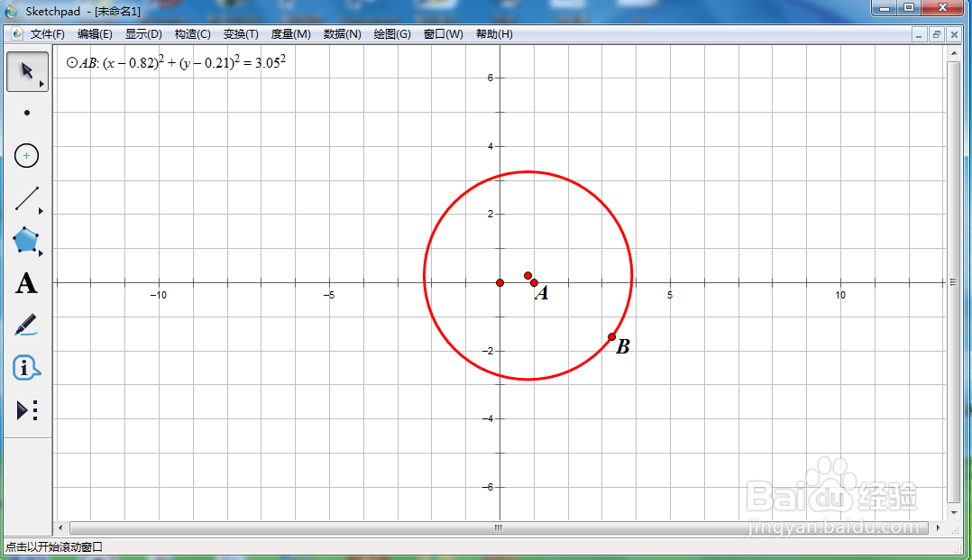This screenshot has width=972, height=560.
Task: Click label A next to the point
Action: 542,293
